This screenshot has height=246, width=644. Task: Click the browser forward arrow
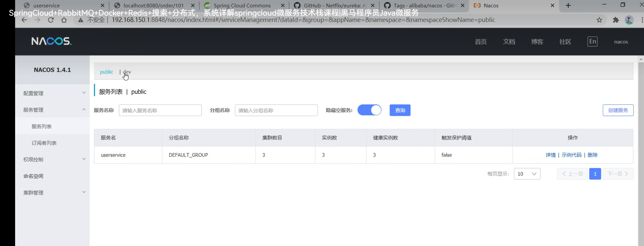(x=38, y=20)
